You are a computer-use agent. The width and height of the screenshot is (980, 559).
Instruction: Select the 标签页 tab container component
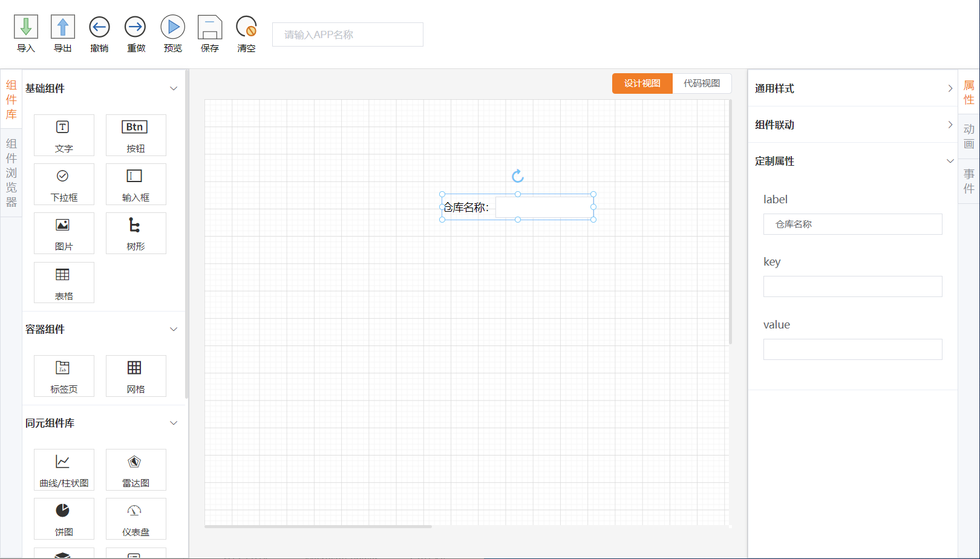click(64, 376)
